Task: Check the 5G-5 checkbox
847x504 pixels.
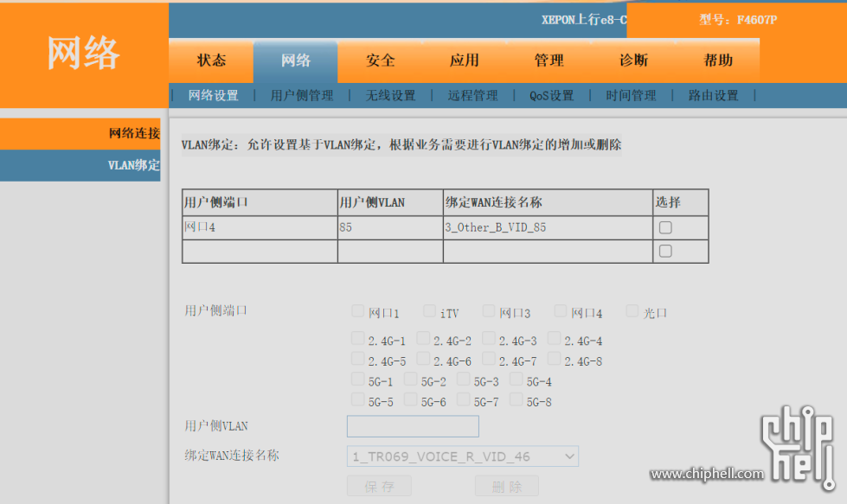Action: point(357,400)
